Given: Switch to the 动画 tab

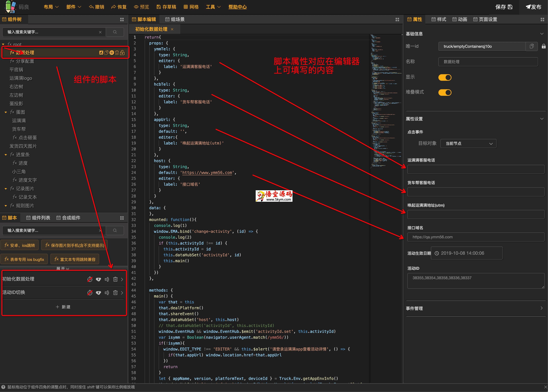Looking at the screenshot, I should click(x=460, y=19).
